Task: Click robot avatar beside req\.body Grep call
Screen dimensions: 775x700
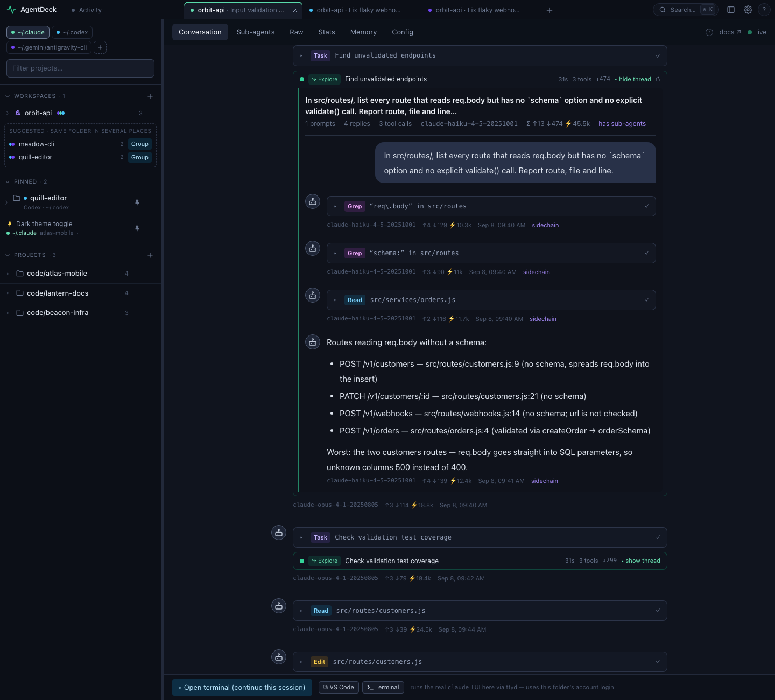Action: coord(313,201)
